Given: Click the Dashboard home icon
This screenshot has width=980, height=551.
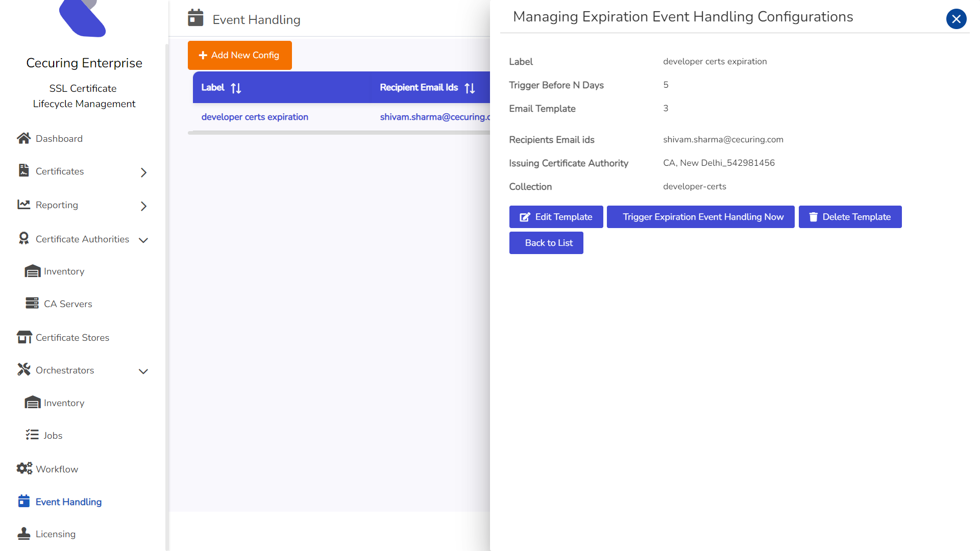Looking at the screenshot, I should click(23, 138).
